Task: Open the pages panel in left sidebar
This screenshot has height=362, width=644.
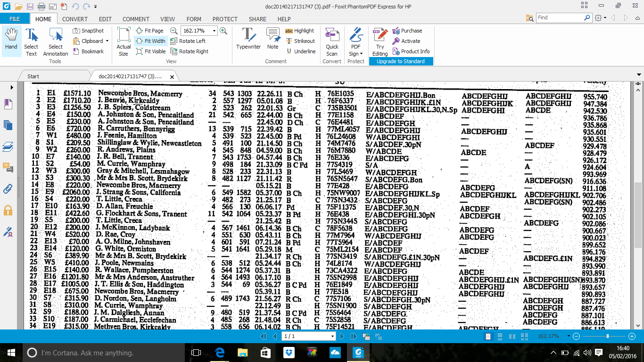Action: [8, 125]
